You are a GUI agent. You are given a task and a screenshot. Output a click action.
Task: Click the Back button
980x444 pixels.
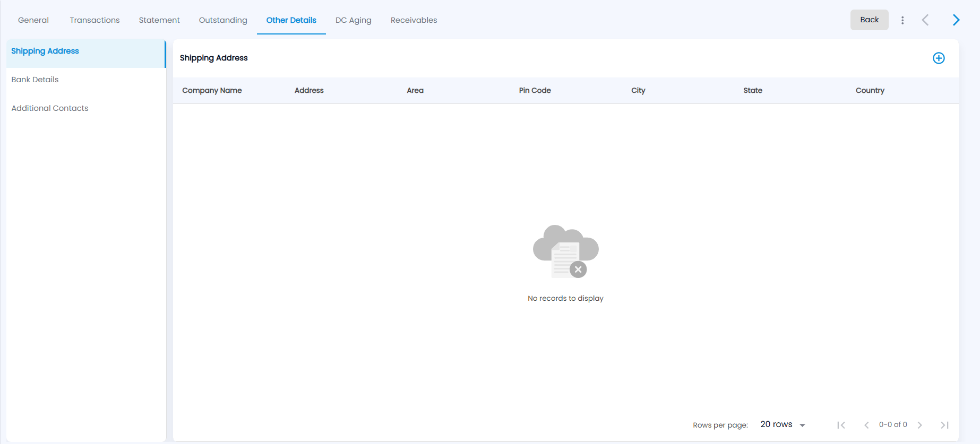(869, 20)
